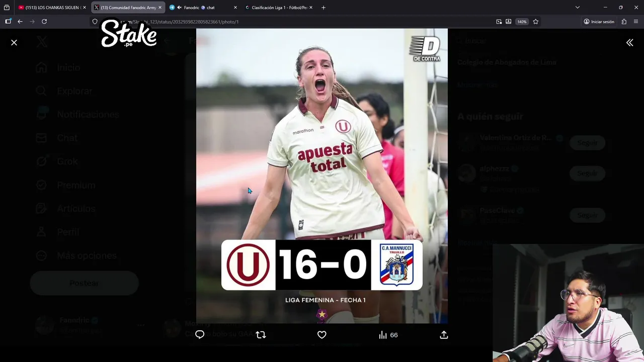The image size is (644, 362).
Task: Open the list all tabs dropdown
Action: [x=578, y=8]
